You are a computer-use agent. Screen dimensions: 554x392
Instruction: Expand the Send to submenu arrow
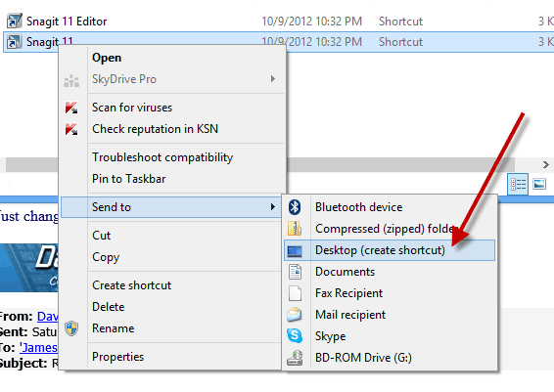[x=272, y=207]
